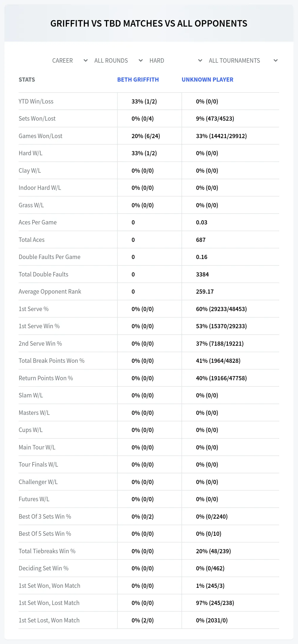The width and height of the screenshot is (298, 644).
Task: Click Total Break Points Won % label
Action: 51,361
